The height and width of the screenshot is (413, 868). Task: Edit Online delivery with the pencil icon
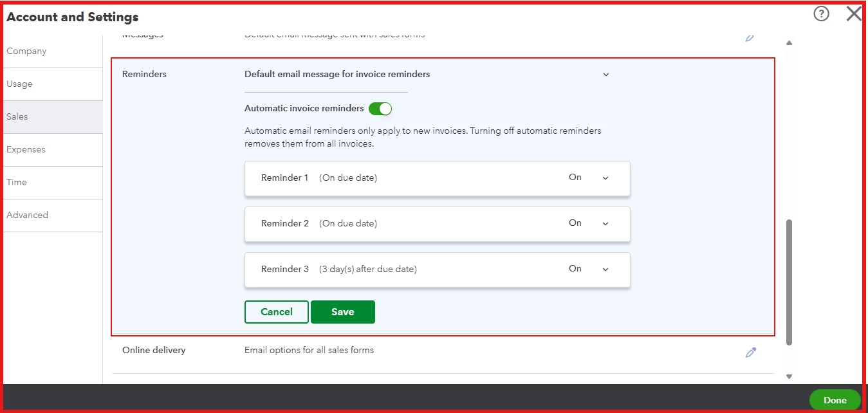750,353
